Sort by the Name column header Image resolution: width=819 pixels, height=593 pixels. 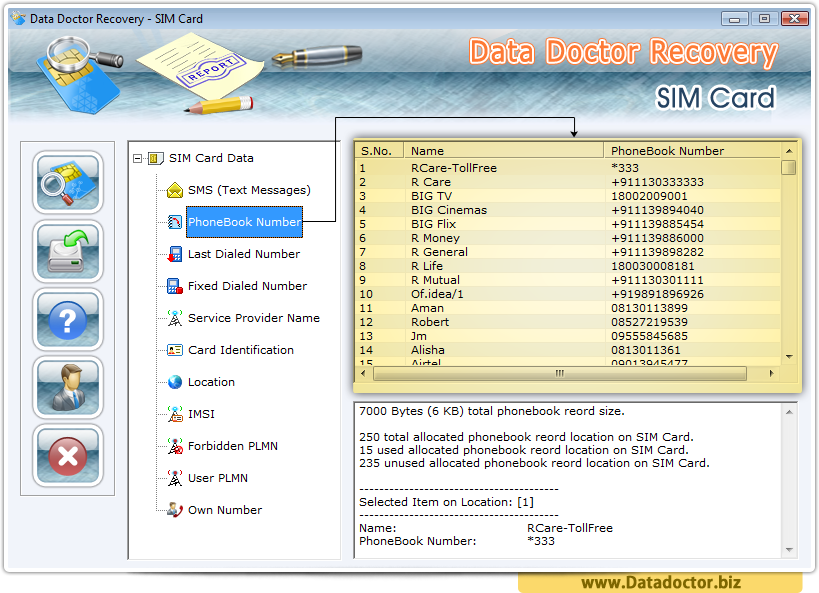tap(504, 150)
